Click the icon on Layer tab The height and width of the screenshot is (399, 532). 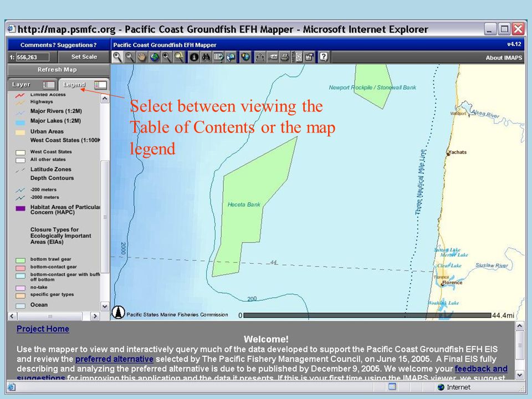click(x=48, y=84)
